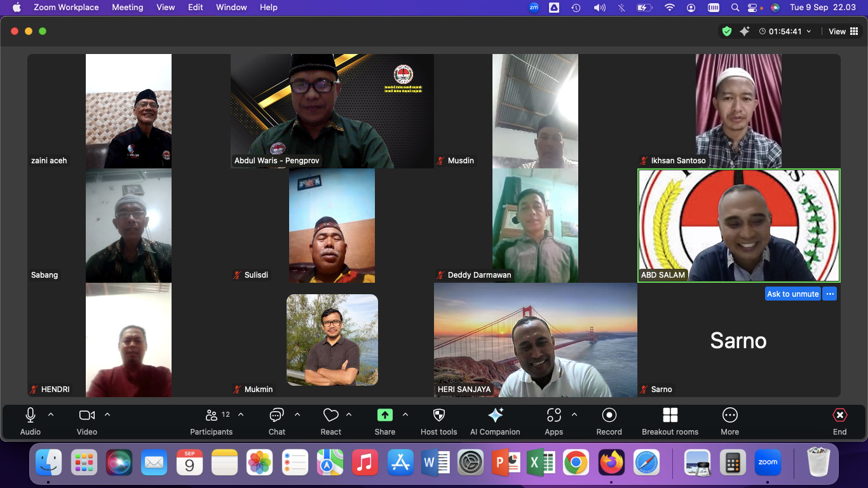Screen dimensions: 868x488
Task: Open the Window menu in menu bar
Action: 231,8
